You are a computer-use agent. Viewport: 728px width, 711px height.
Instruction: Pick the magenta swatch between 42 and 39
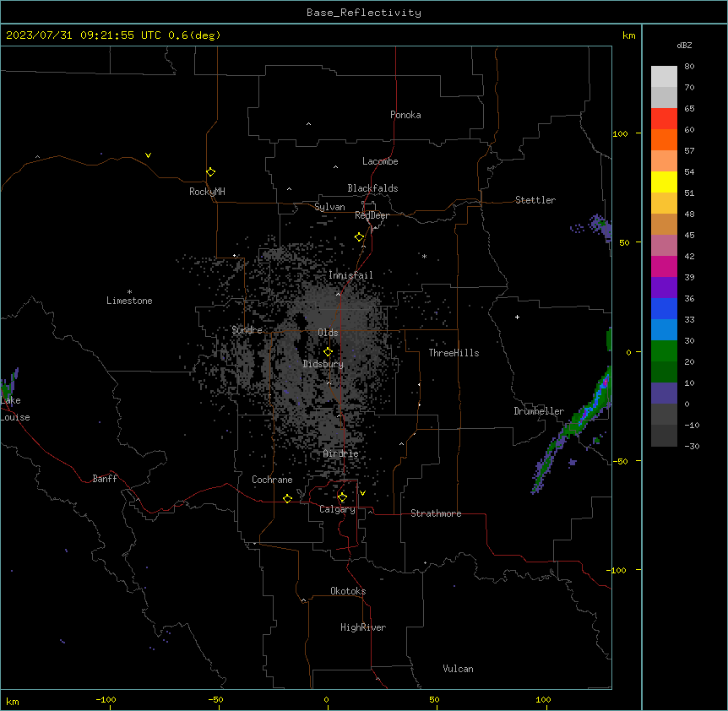[x=664, y=266]
